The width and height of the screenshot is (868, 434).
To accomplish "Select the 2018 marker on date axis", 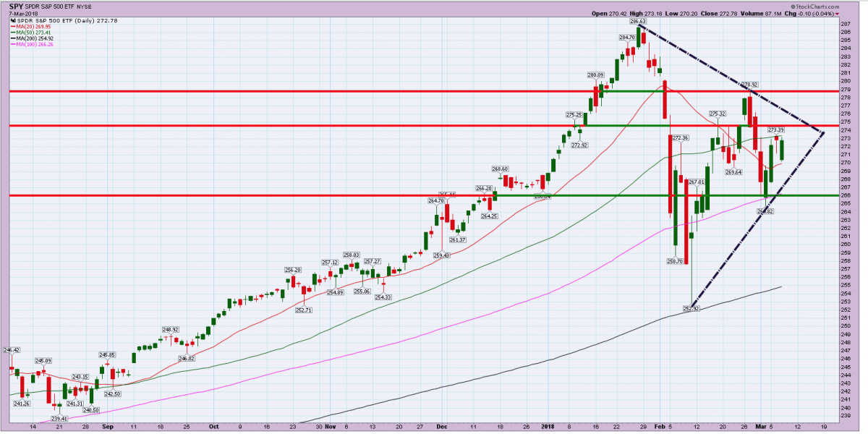I will coord(548,427).
